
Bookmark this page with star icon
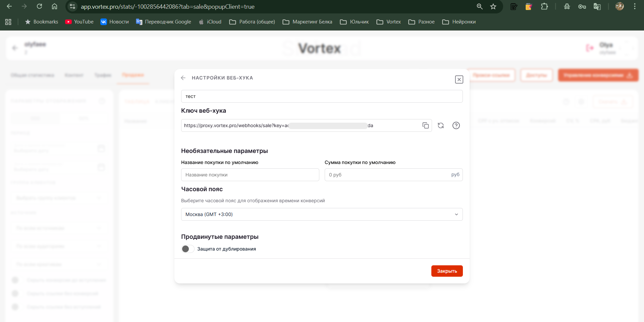pyautogui.click(x=493, y=6)
